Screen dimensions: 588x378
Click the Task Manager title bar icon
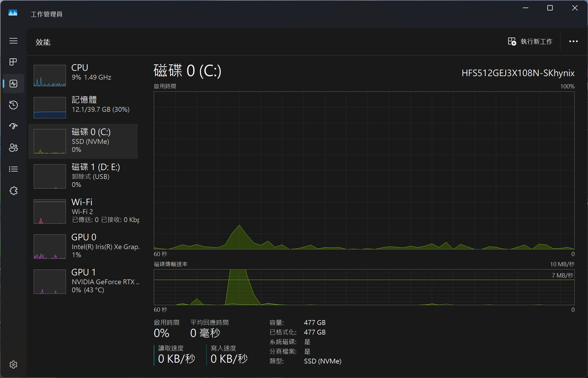click(13, 13)
